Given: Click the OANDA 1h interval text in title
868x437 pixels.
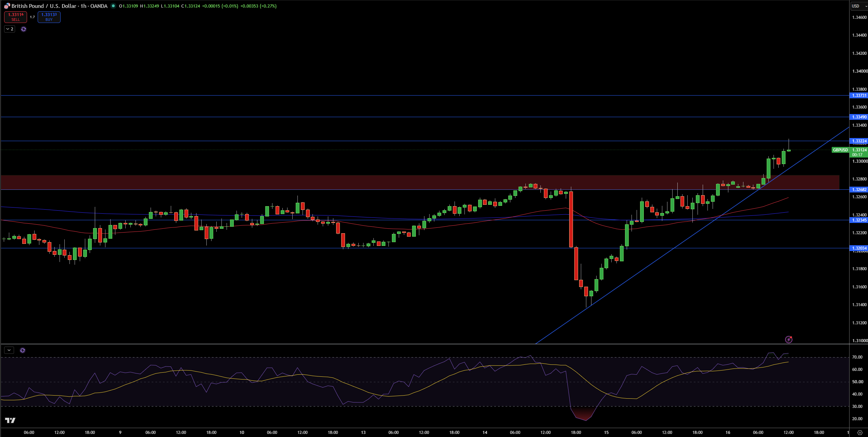Looking at the screenshot, I should pos(94,6).
